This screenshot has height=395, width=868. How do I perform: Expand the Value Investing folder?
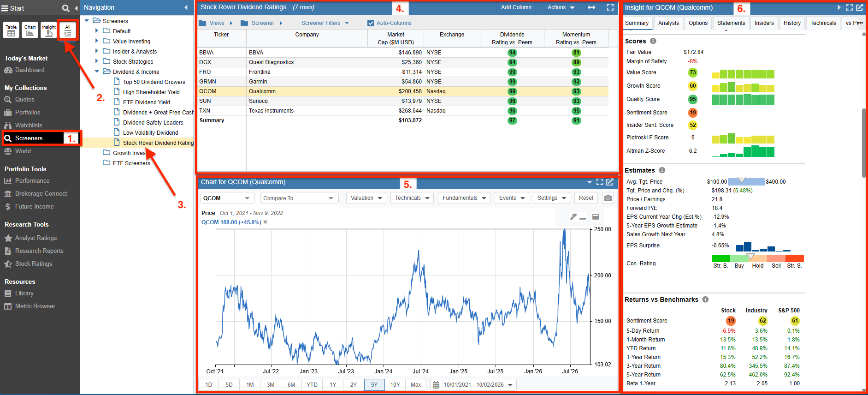click(x=97, y=41)
